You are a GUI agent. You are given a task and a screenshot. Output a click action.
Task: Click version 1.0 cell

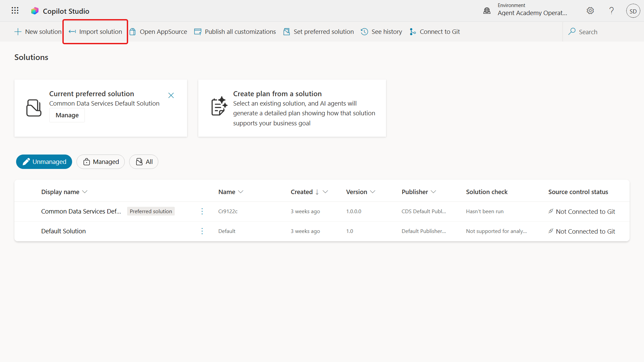point(350,231)
